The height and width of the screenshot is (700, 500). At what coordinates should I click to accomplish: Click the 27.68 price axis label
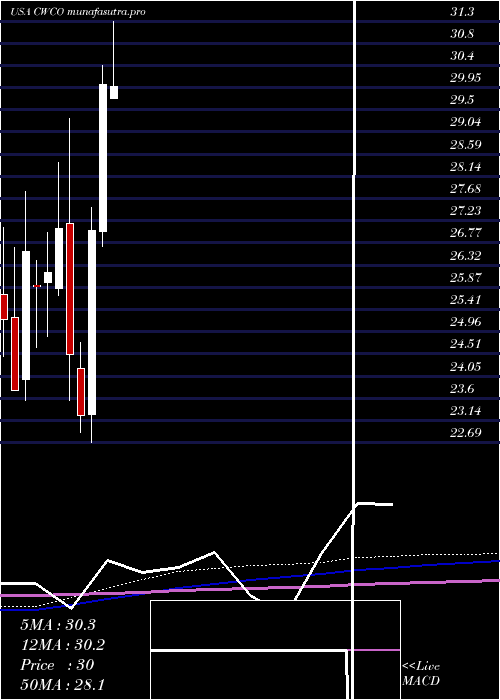coord(465,189)
